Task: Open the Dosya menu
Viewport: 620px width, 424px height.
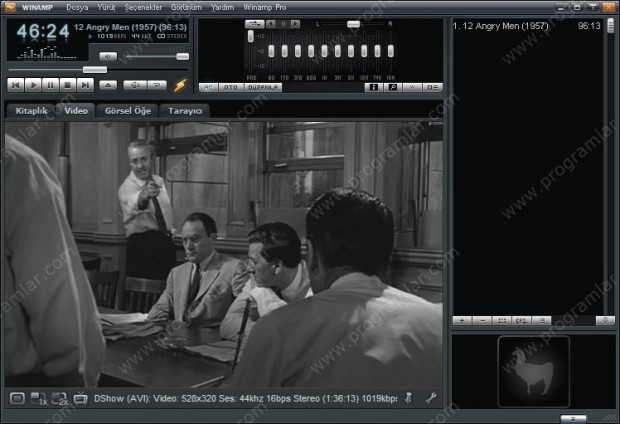Action: [x=77, y=7]
